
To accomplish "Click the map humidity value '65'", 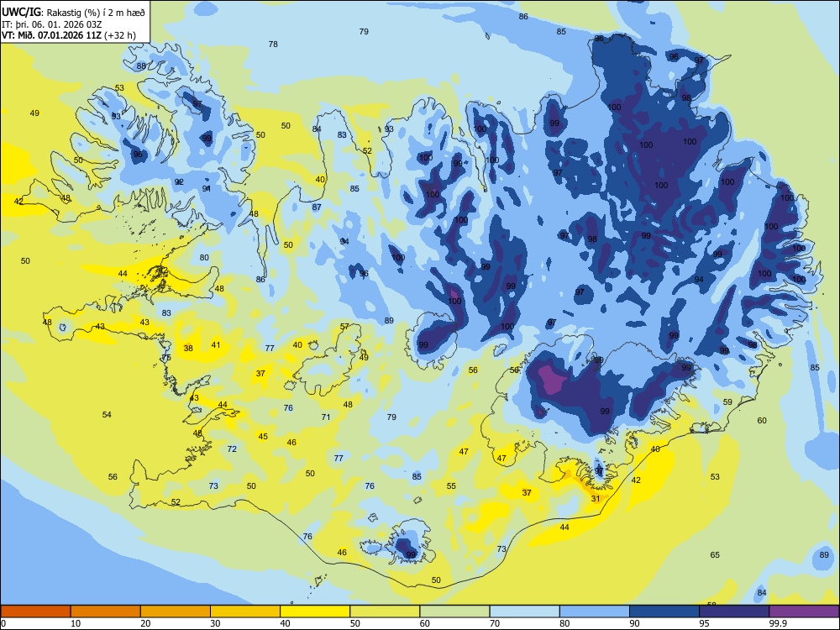I will [x=715, y=555].
